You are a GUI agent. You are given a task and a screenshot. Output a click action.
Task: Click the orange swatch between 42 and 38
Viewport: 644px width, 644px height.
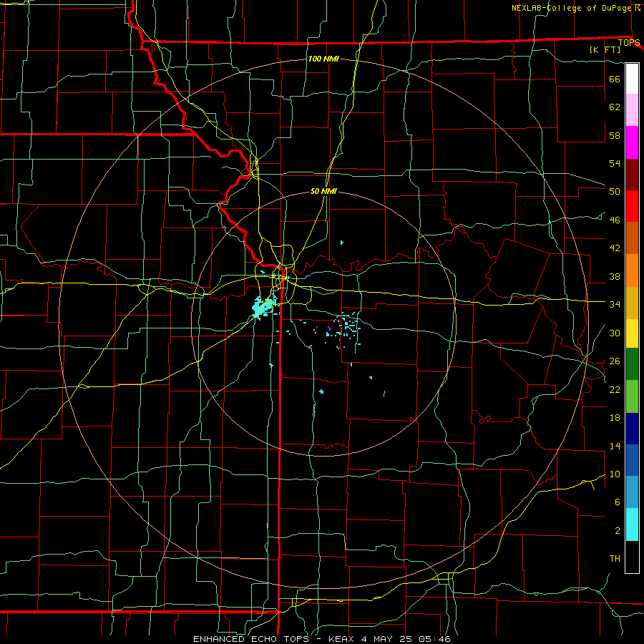632,270
